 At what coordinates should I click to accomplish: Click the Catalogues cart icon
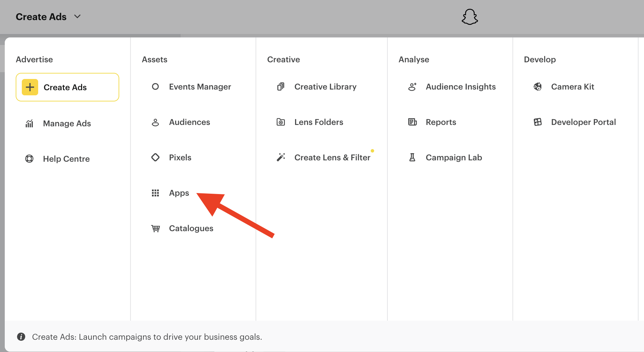coord(155,228)
